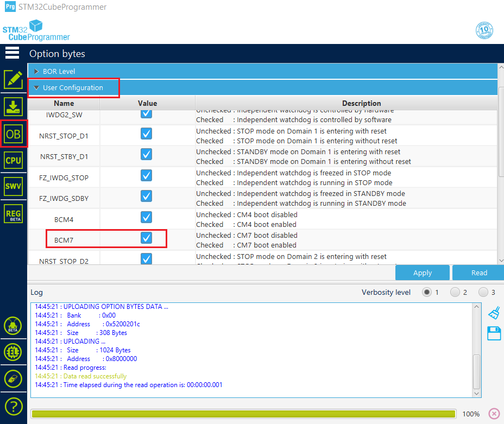
Task: Click the option bytes scroll up arrow
Action: [501, 67]
